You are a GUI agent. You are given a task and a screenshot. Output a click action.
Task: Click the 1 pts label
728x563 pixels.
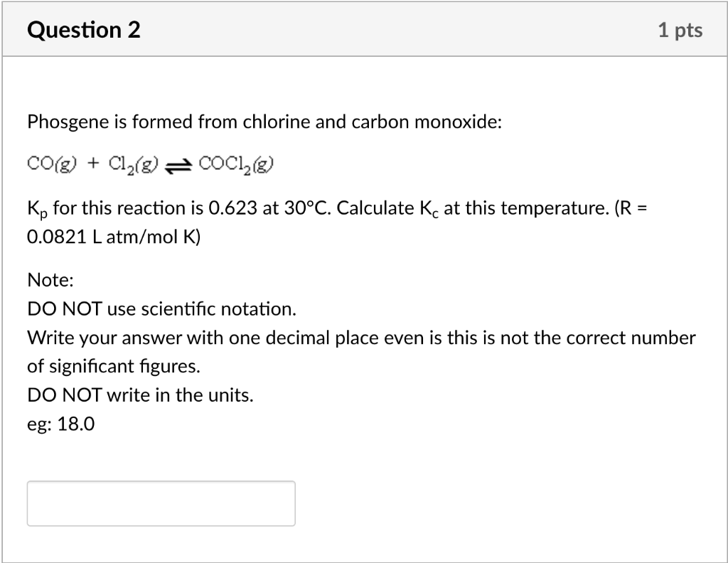pyautogui.click(x=682, y=30)
